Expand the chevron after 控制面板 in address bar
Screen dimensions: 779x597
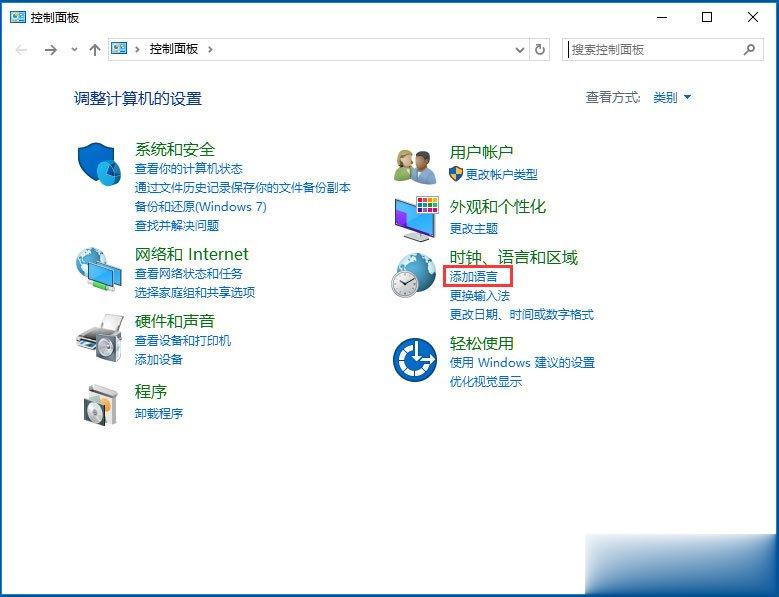(210, 49)
